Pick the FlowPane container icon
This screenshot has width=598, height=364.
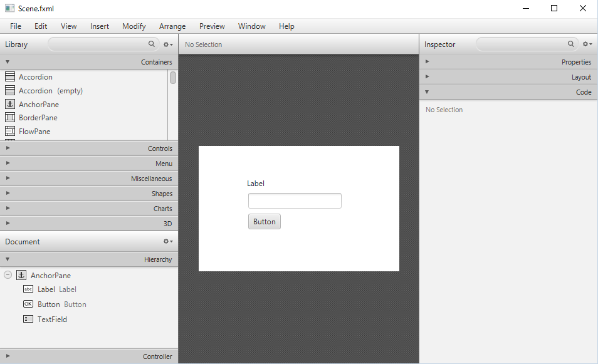click(x=11, y=131)
